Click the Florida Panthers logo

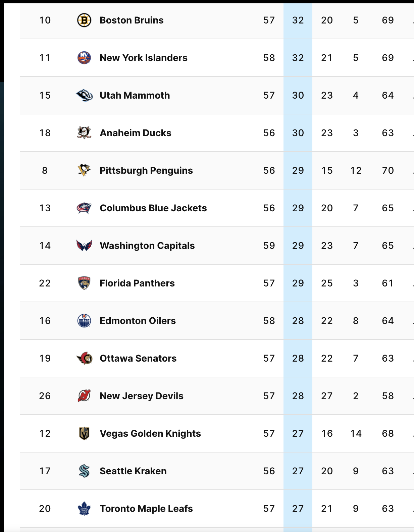[84, 283]
